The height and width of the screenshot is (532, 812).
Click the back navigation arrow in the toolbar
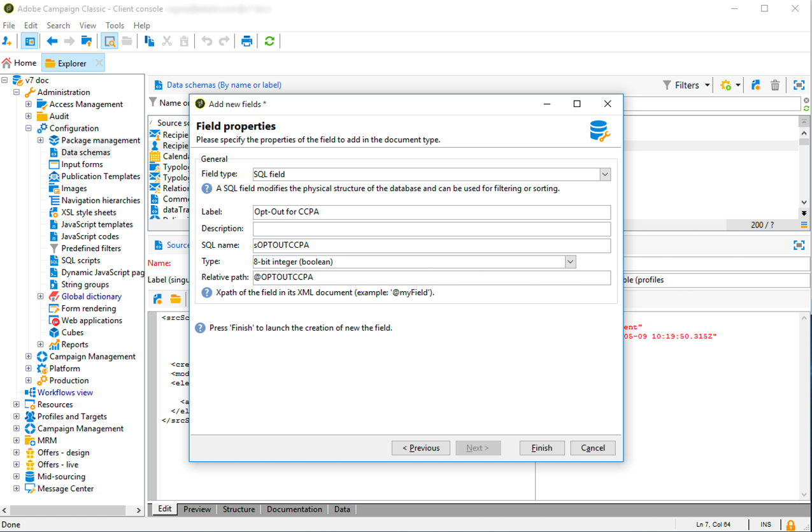click(x=52, y=41)
